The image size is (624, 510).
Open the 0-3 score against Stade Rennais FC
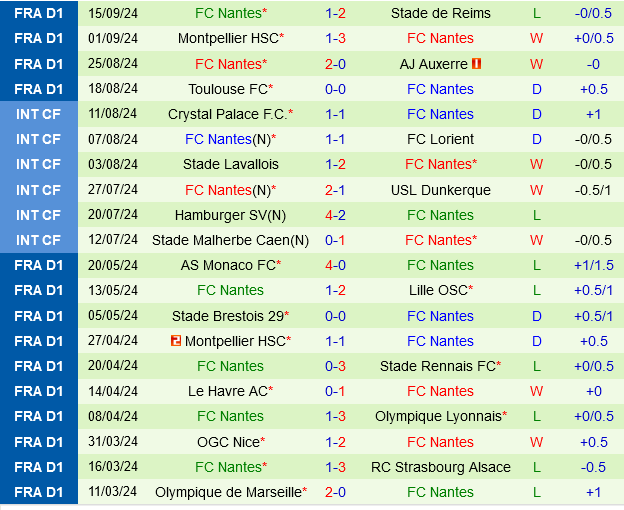(336, 366)
